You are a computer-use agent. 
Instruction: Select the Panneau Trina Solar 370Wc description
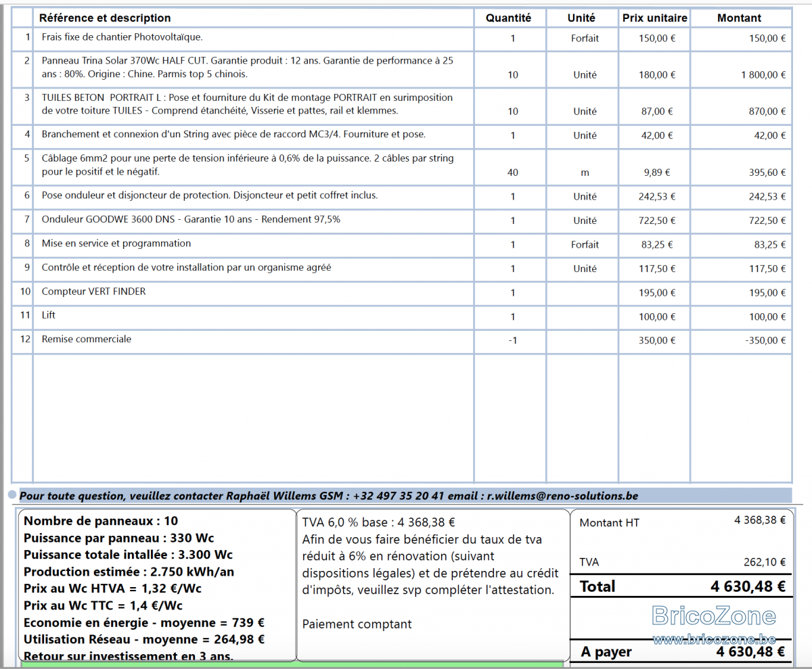click(x=248, y=67)
